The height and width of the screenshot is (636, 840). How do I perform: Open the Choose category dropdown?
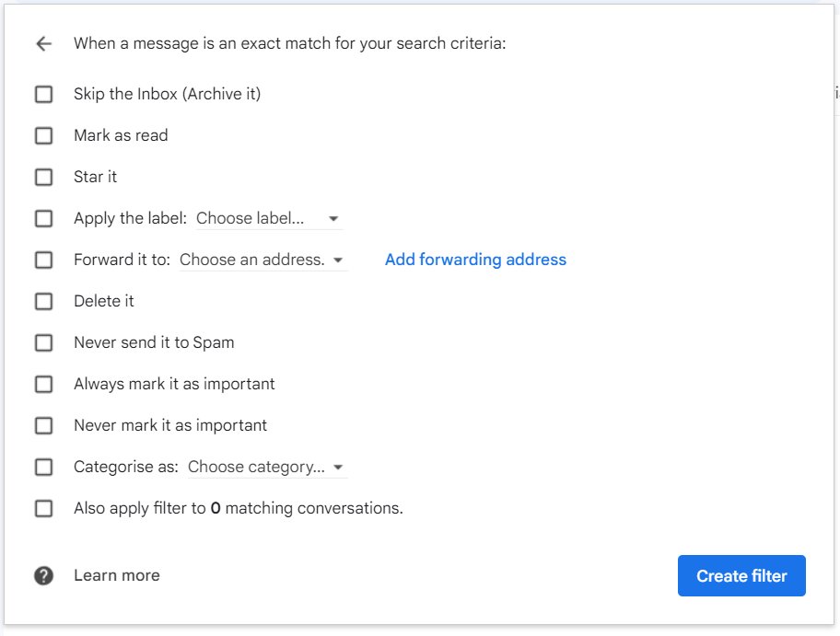(265, 467)
